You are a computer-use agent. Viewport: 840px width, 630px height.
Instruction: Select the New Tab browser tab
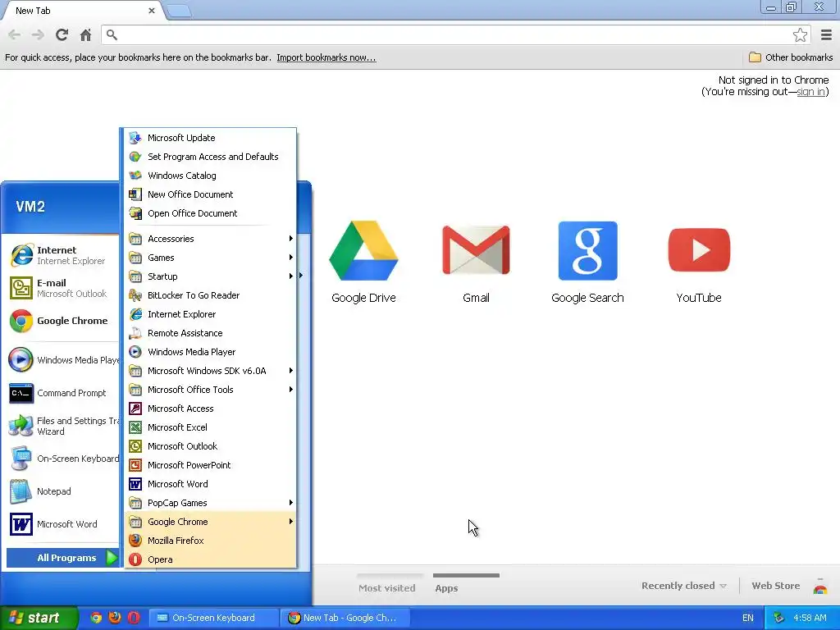coord(83,11)
